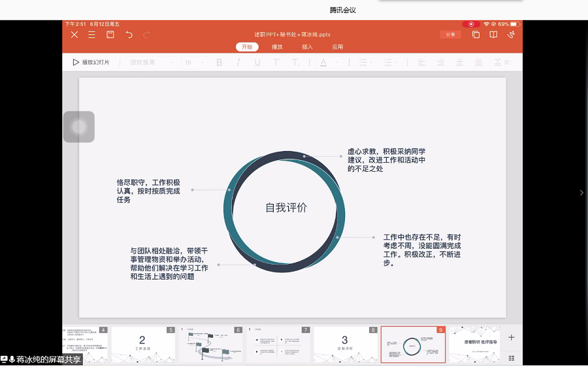Switch to the 播放 tab
Viewport: 588px width, 392px height.
coord(277,47)
